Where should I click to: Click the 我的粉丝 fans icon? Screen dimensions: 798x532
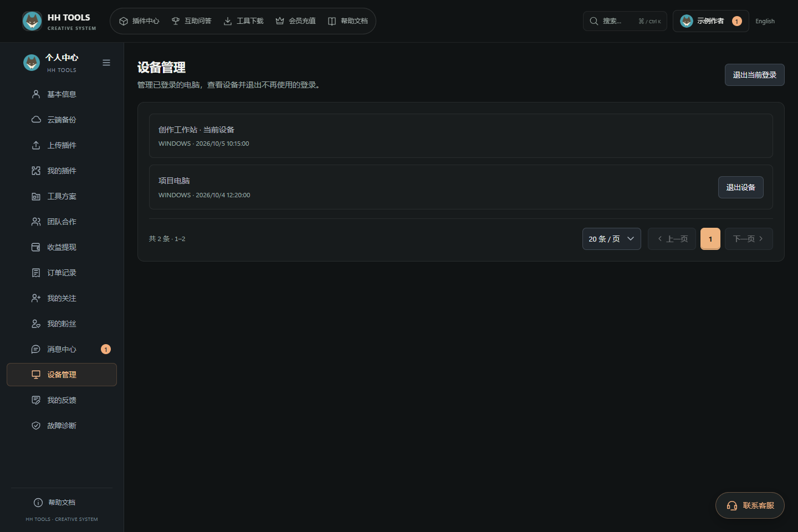click(36, 324)
